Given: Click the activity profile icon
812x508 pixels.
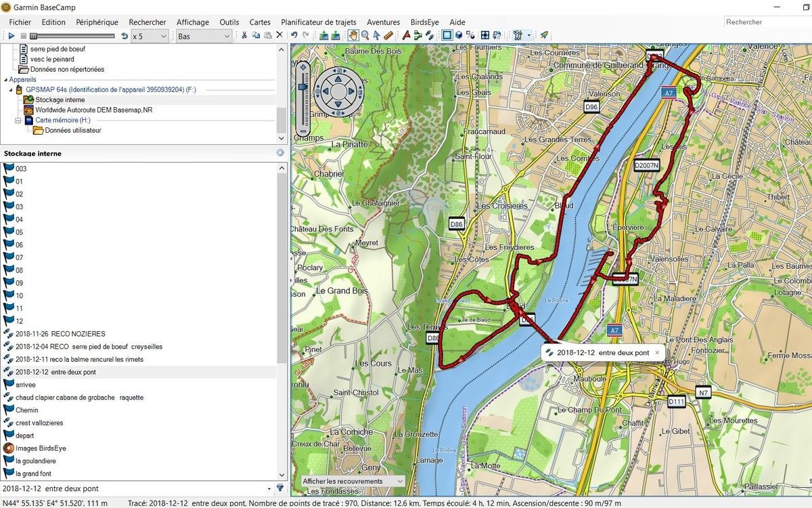Looking at the screenshot, I should tap(518, 35).
